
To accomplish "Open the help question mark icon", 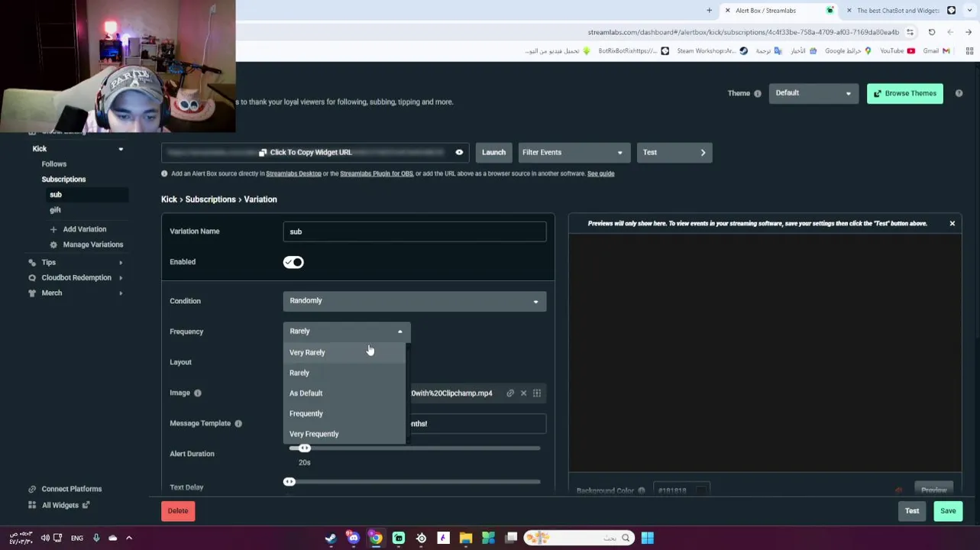I will [959, 93].
